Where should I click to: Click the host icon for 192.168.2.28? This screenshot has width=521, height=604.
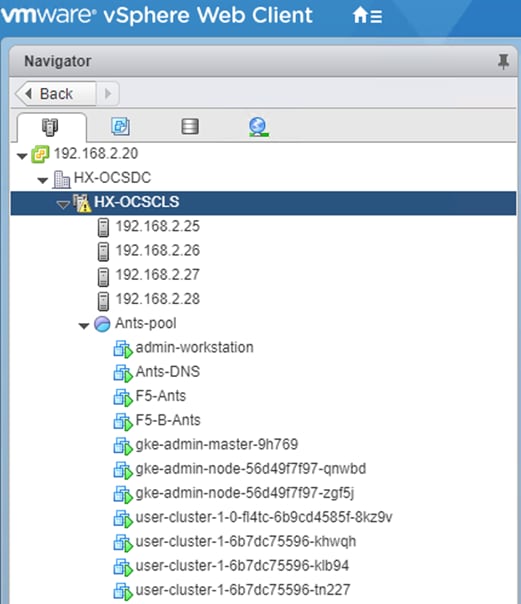tap(103, 301)
